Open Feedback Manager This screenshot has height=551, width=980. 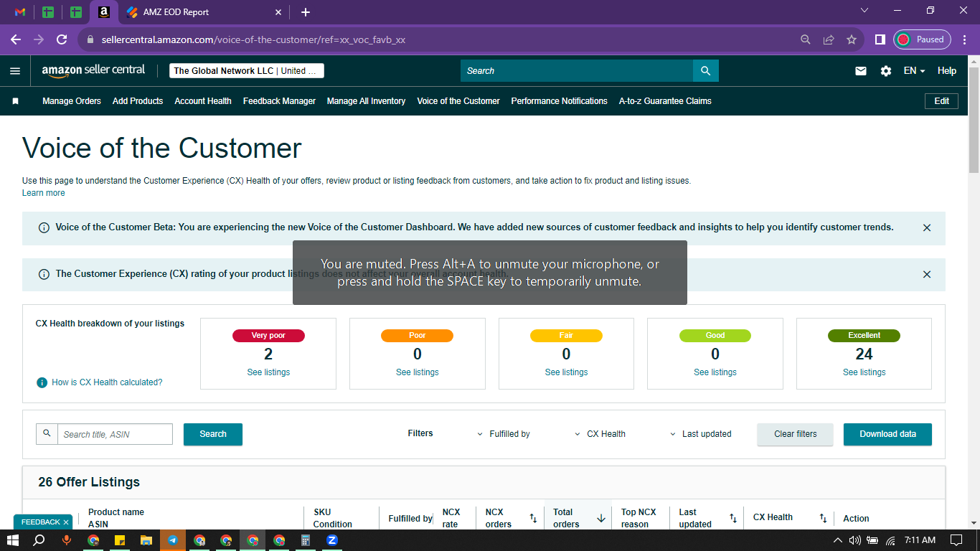click(x=279, y=101)
